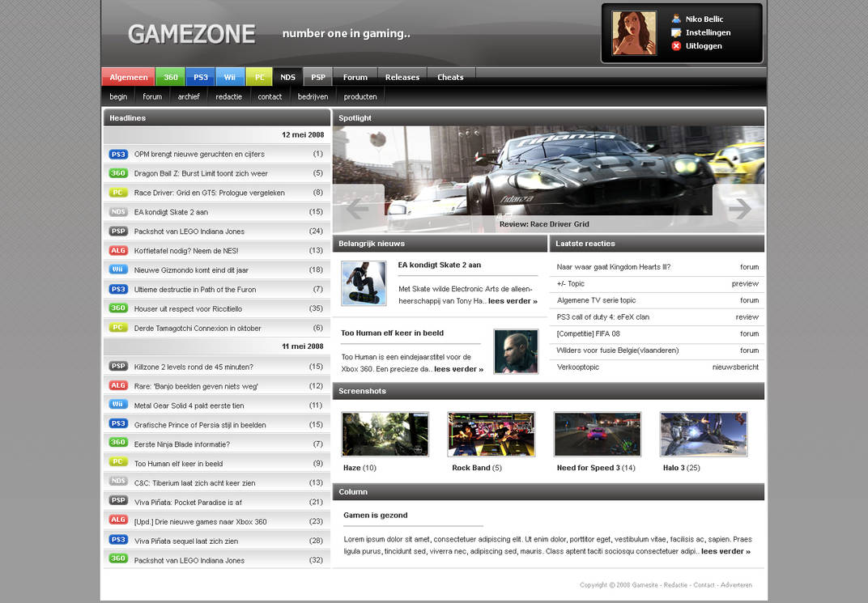Screen dimensions: 868x603
Task: Click PSP badge beside Viva Piñata: Pocket Paradise
Action: pyautogui.click(x=118, y=501)
